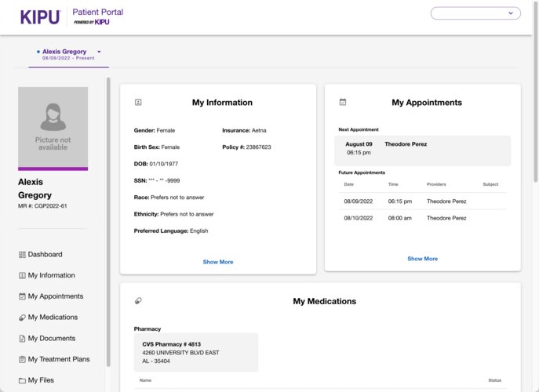
Task: Click the My Information sidebar icon
Action: [x=22, y=276]
